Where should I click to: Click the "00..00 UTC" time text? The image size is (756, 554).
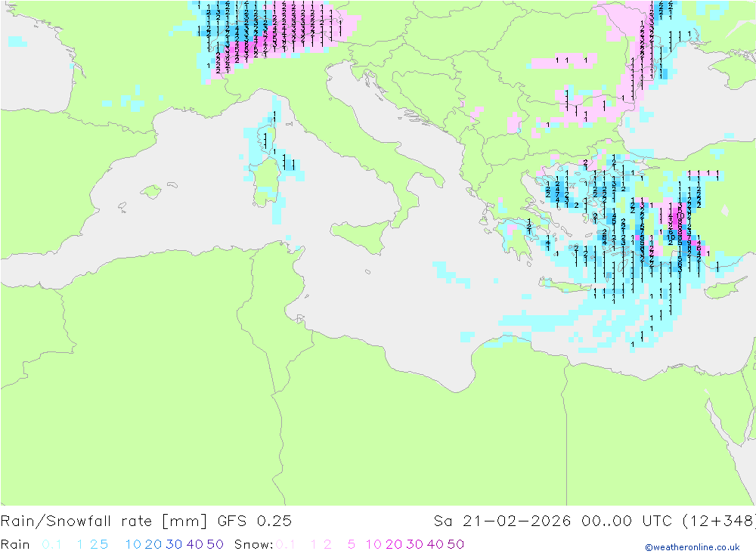click(626, 522)
